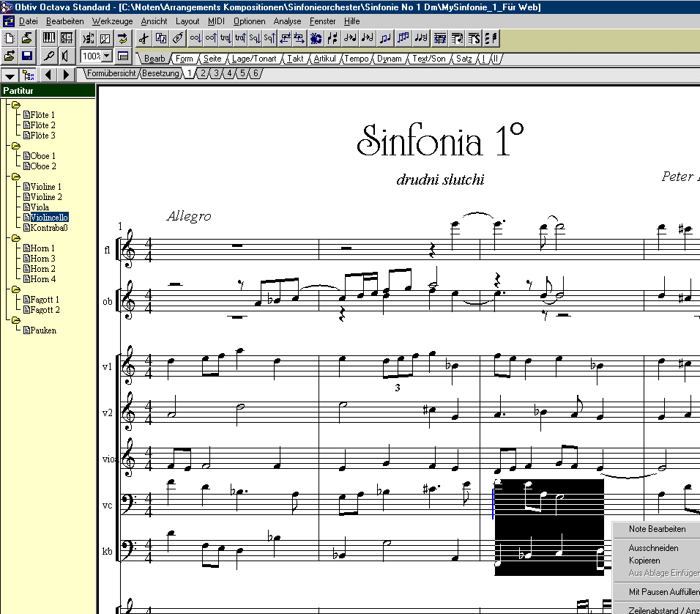This screenshot has width=700, height=614.
Task: Select Kontrabaß in the Partitur tree
Action: tap(50, 228)
